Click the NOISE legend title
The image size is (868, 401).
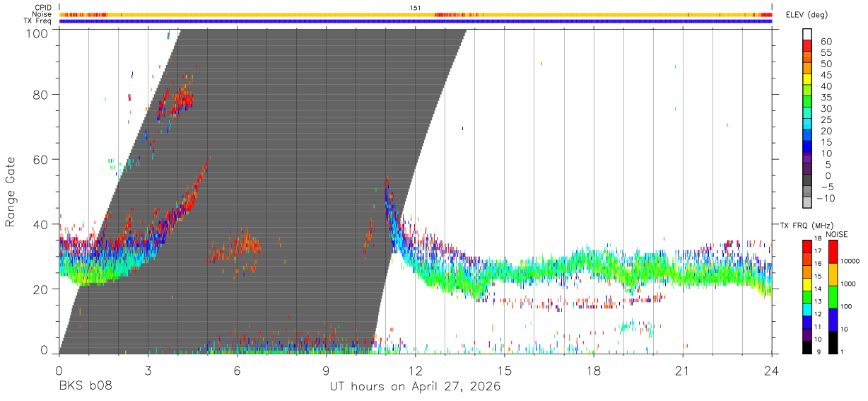[x=838, y=233]
